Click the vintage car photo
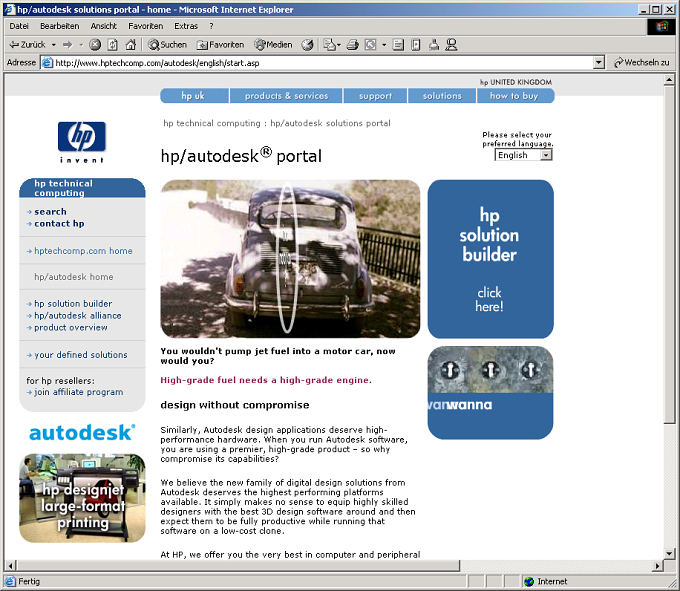Screen dimensions: 680x591 click(290, 259)
